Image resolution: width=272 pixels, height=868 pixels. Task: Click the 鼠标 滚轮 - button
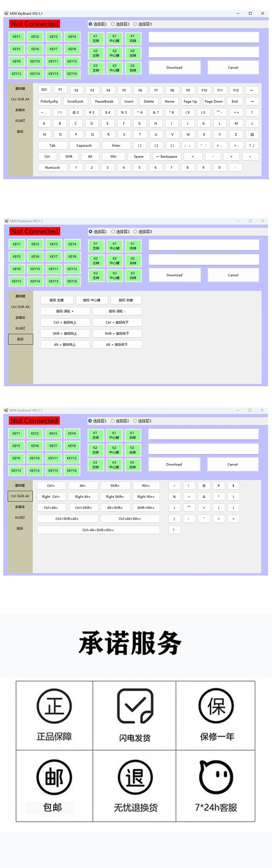117,311
